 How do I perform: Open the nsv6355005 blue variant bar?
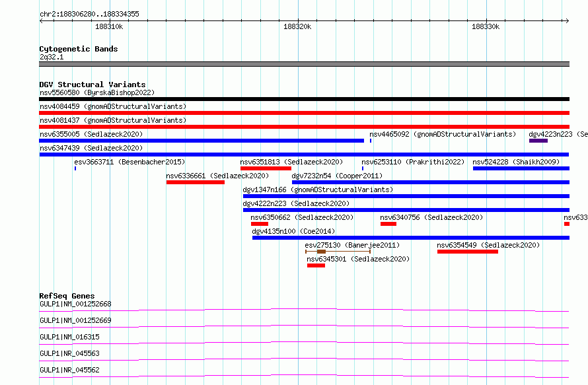(202, 141)
